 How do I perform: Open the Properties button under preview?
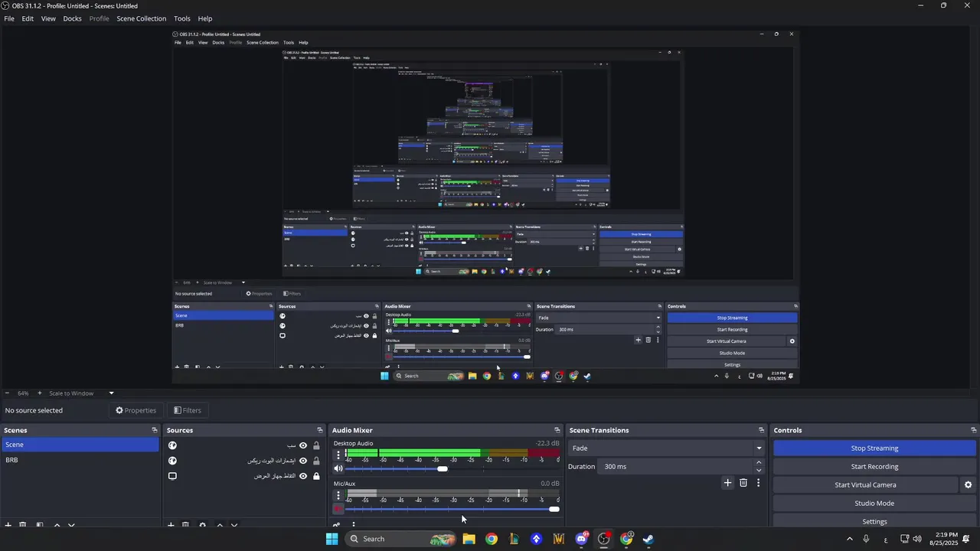click(136, 410)
